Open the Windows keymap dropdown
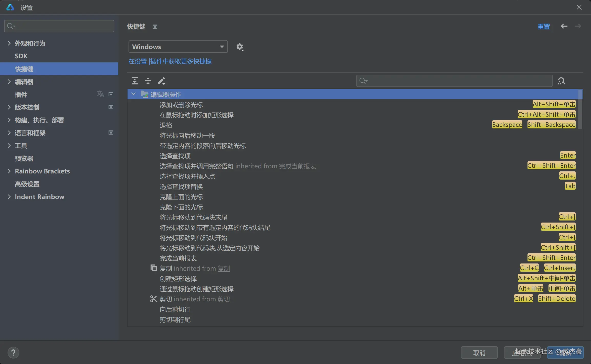Image resolution: width=591 pixels, height=364 pixels. point(178,47)
